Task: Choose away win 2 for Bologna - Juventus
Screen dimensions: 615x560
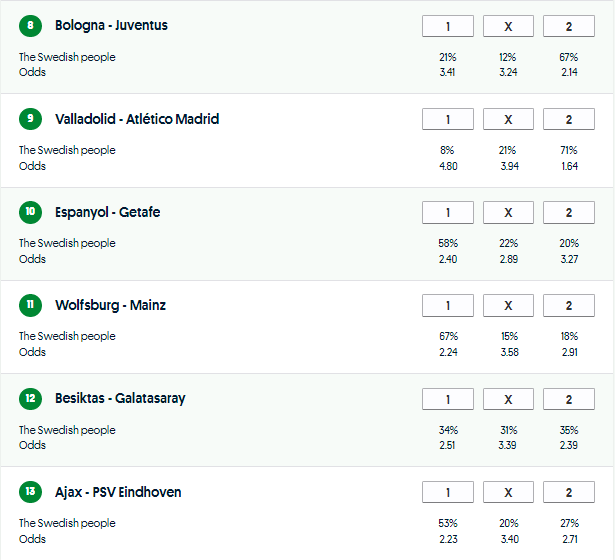Action: (x=568, y=26)
